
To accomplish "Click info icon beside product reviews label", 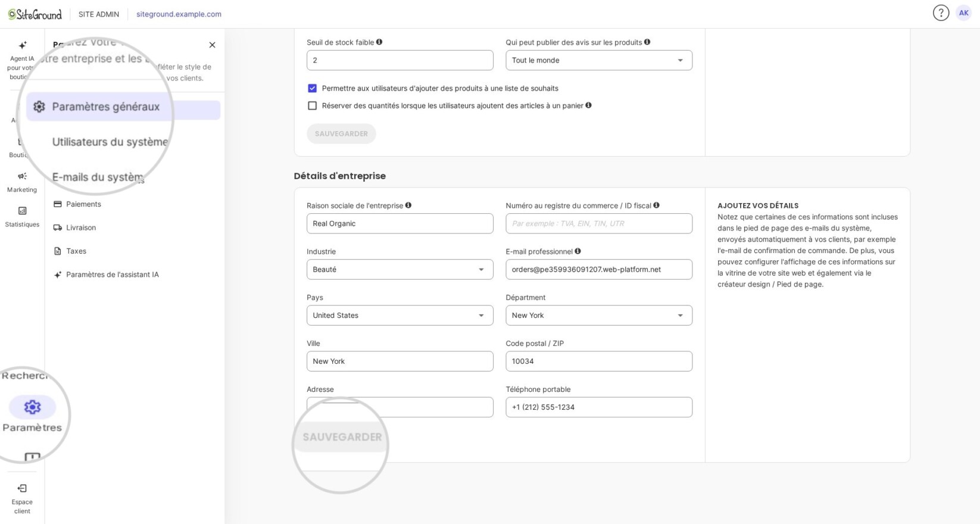I will pos(647,42).
